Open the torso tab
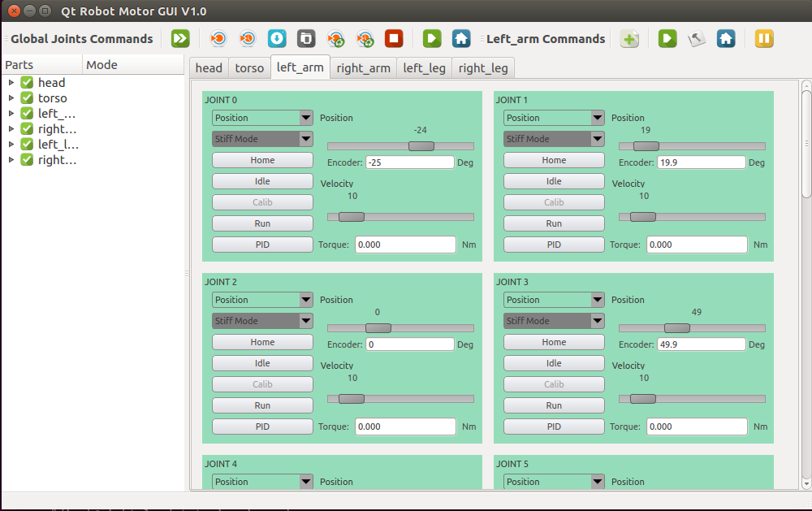The image size is (812, 511). (249, 68)
